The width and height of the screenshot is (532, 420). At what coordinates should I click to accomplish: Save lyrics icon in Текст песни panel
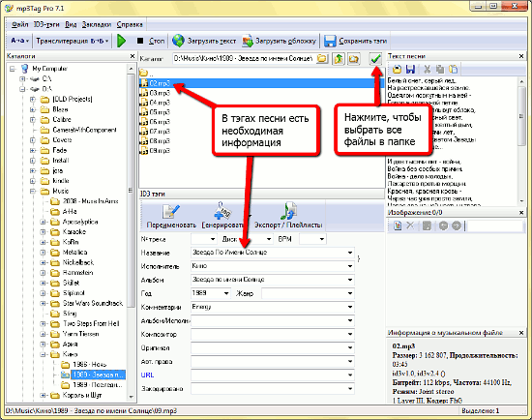[410, 70]
